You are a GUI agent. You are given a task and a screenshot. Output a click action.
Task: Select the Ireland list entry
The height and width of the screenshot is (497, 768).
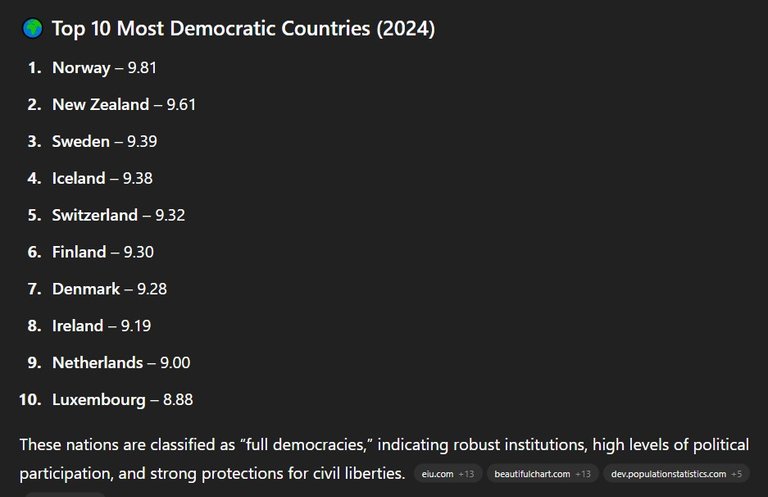pyautogui.click(x=101, y=326)
